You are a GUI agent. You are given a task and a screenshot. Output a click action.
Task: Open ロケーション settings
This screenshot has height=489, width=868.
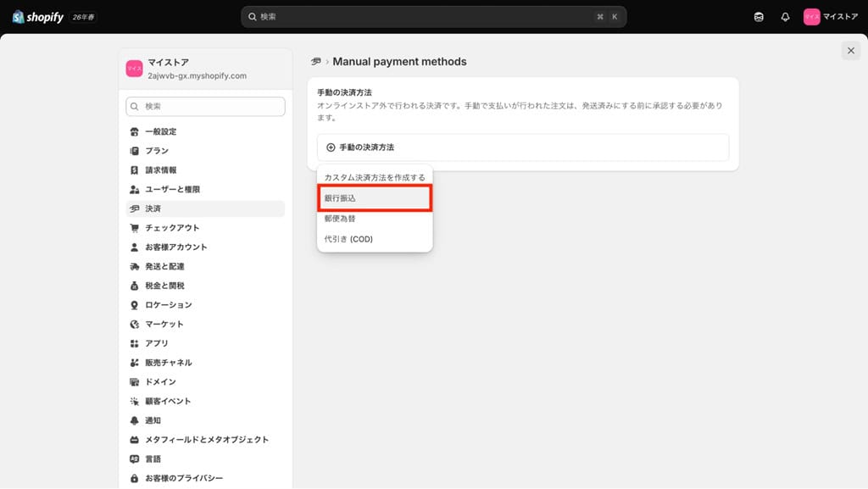205,305
